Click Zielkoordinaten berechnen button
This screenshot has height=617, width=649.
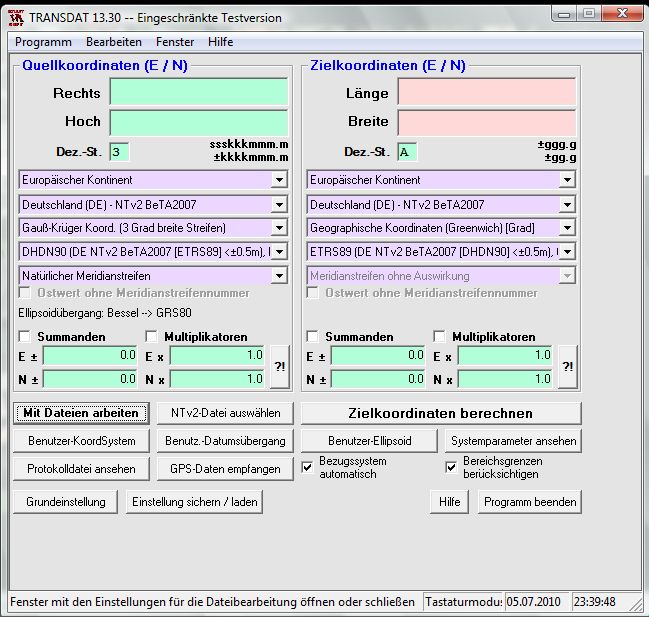click(441, 413)
